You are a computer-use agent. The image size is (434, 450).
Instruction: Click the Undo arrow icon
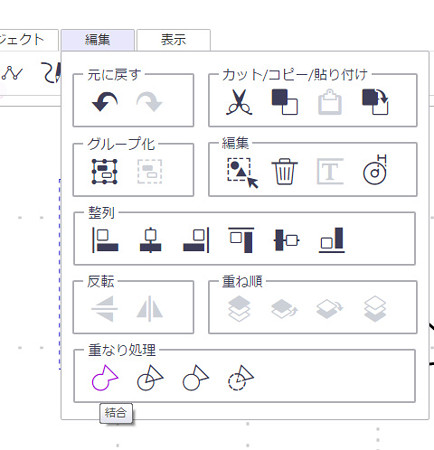coord(105,102)
